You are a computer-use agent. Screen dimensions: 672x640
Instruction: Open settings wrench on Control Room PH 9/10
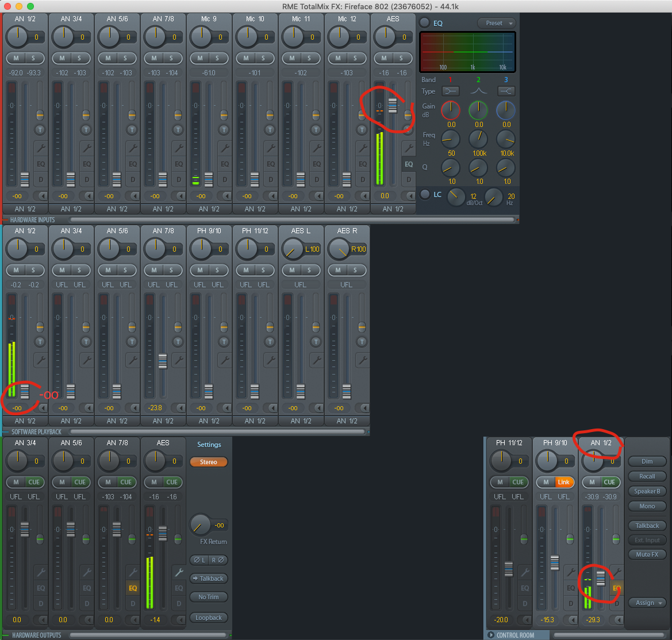(570, 572)
